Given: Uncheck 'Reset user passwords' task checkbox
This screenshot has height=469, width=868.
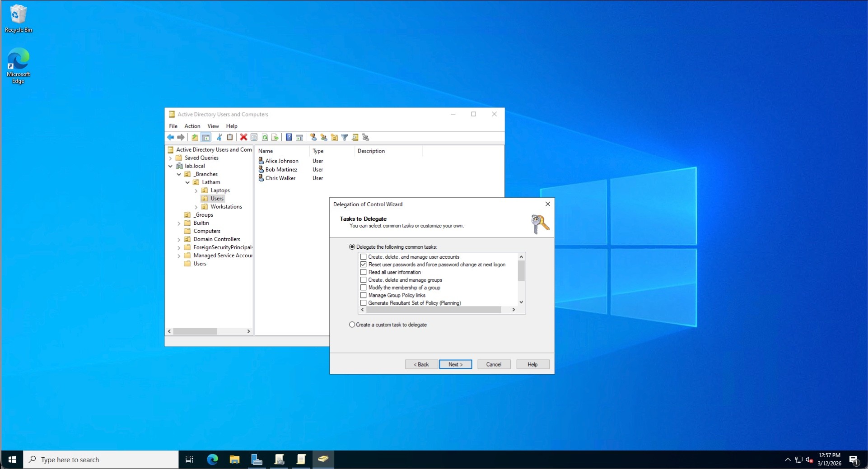Looking at the screenshot, I should click(x=364, y=265).
